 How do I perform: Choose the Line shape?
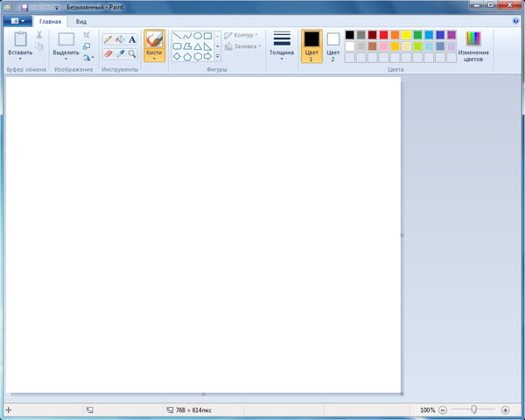pyautogui.click(x=177, y=36)
